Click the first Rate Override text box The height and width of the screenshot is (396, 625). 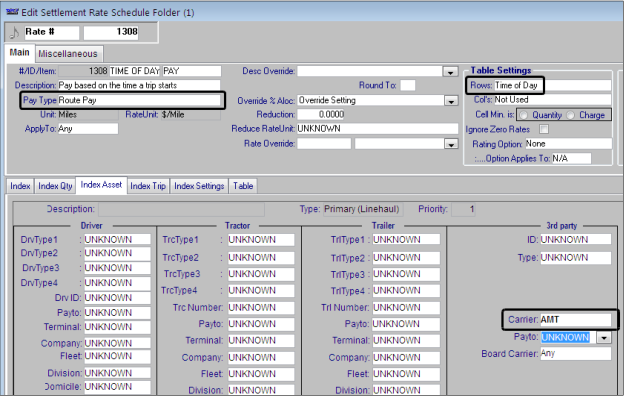click(324, 144)
